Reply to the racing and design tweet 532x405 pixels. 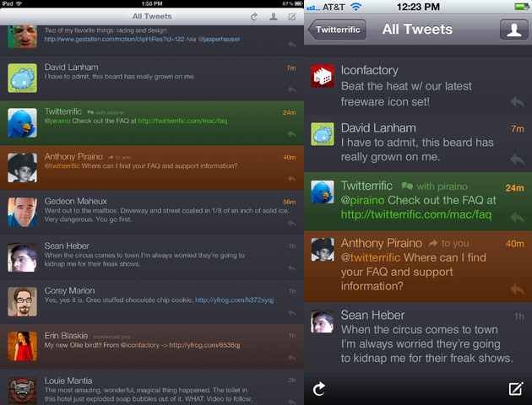coord(291,45)
